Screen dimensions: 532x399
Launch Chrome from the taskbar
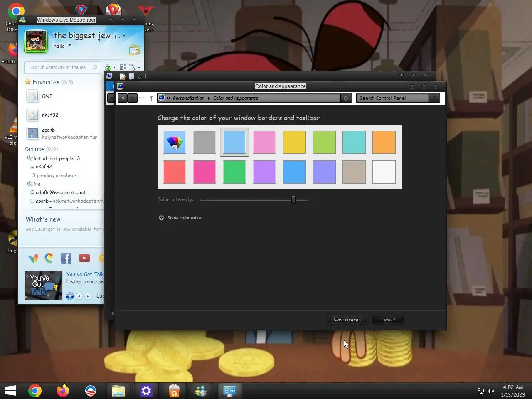(35, 391)
